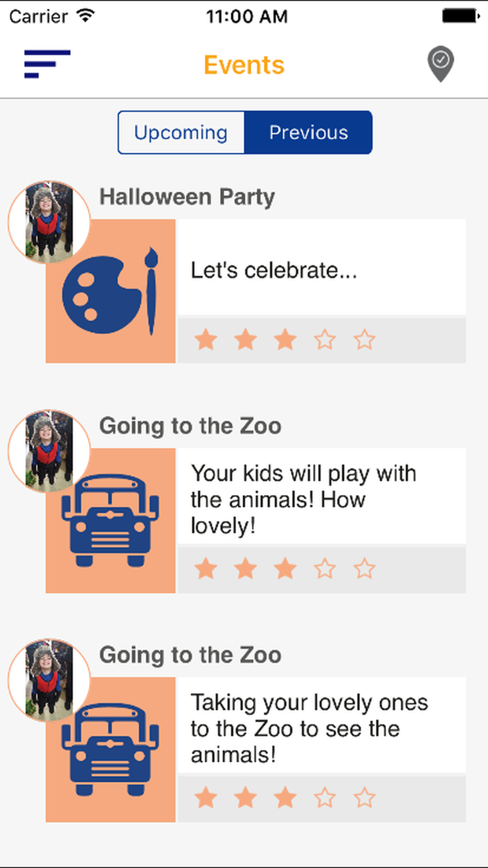Viewport: 488px width, 868px height.
Task: Tap the second star on the middle Zoo event
Action: (x=245, y=569)
